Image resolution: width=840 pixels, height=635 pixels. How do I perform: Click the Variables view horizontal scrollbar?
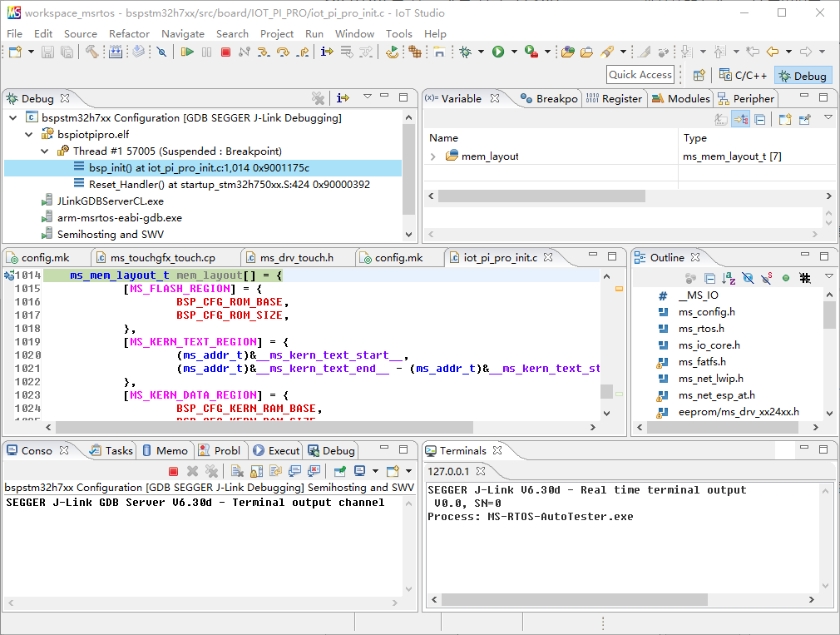coord(541,196)
